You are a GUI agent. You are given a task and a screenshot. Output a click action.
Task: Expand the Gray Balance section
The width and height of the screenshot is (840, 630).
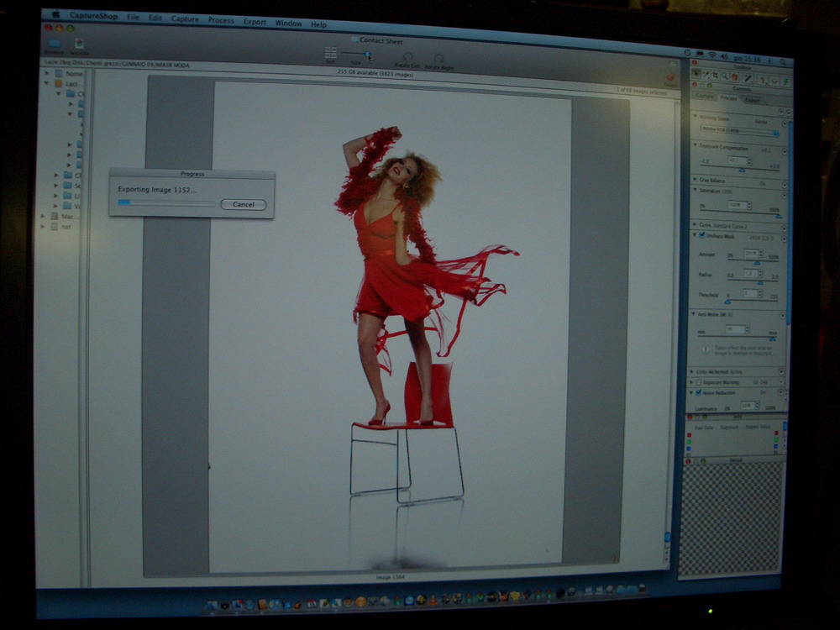coord(695,180)
